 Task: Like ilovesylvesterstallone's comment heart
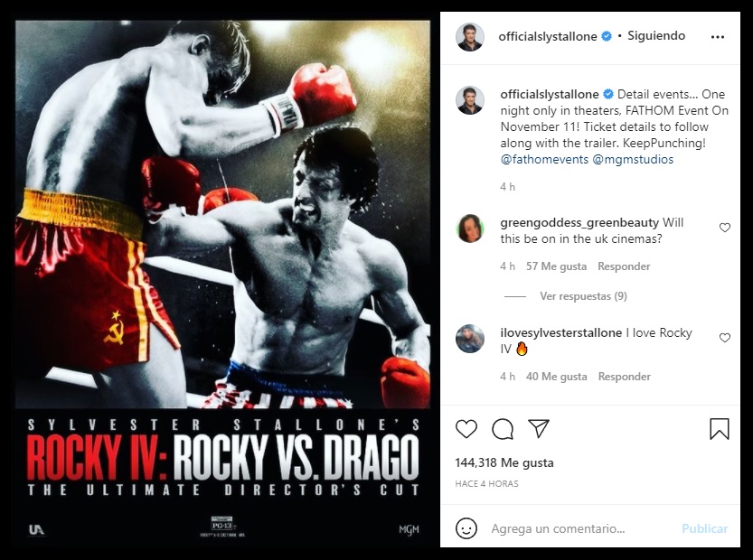[x=725, y=338]
